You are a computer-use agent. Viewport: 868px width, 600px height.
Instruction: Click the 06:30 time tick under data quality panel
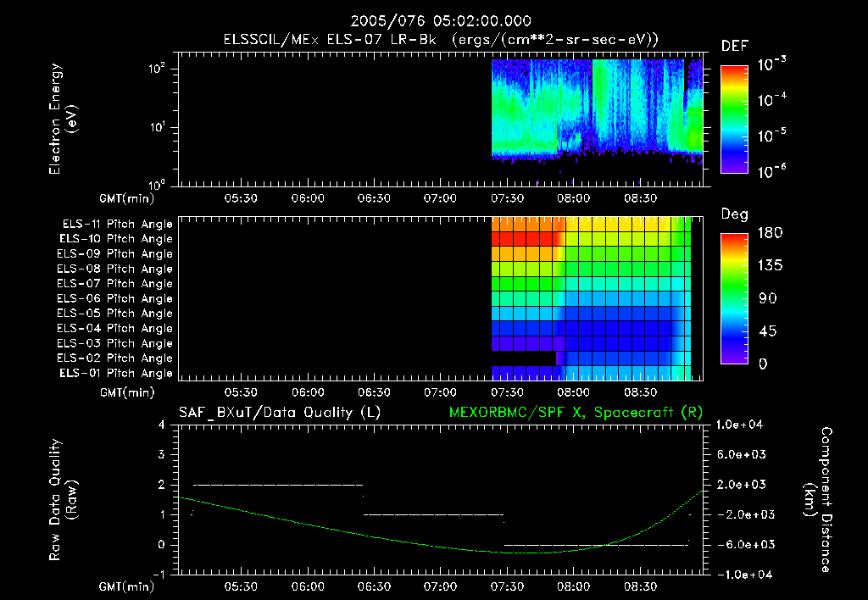pyautogui.click(x=374, y=586)
